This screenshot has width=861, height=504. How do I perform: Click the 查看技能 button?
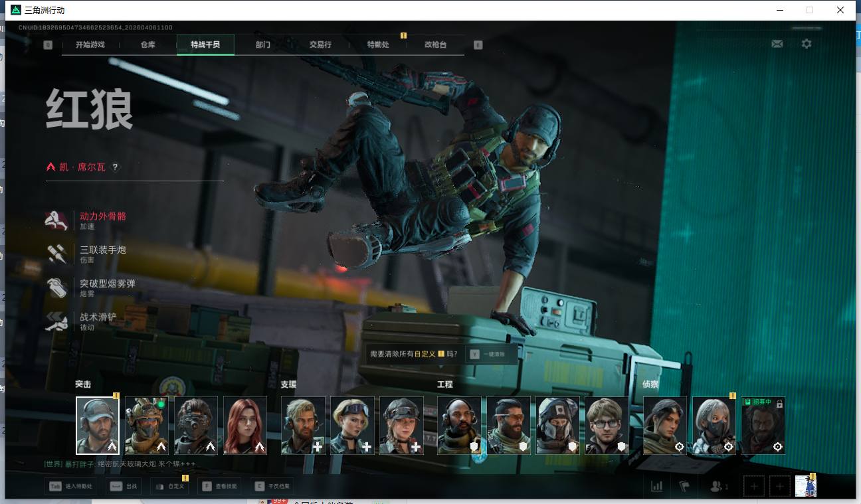point(219,486)
